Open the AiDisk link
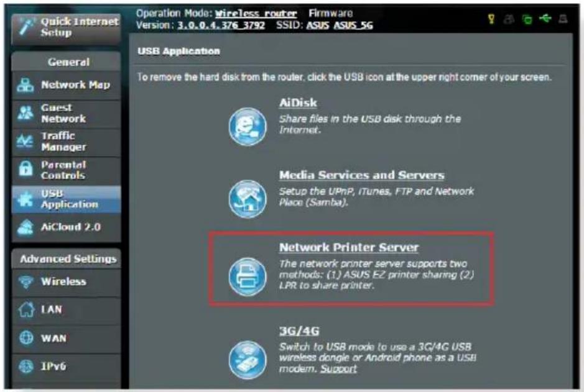This screenshot has height=392, width=584. click(298, 103)
